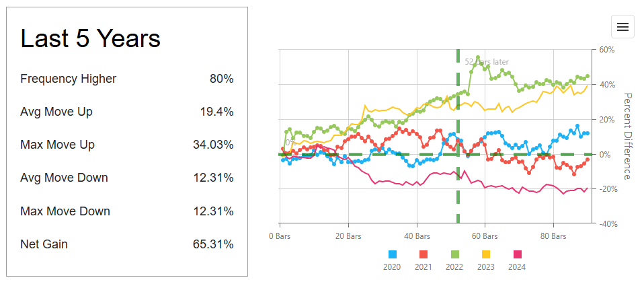Screen dimensions: 644x284
Task: Click the "52 bars later" marker label
Action: (487, 62)
